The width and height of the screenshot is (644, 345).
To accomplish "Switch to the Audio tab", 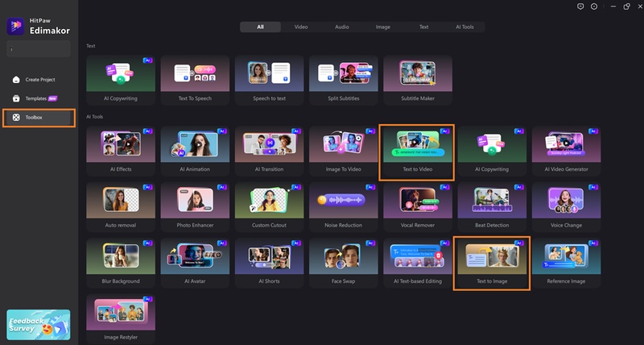I will (341, 27).
